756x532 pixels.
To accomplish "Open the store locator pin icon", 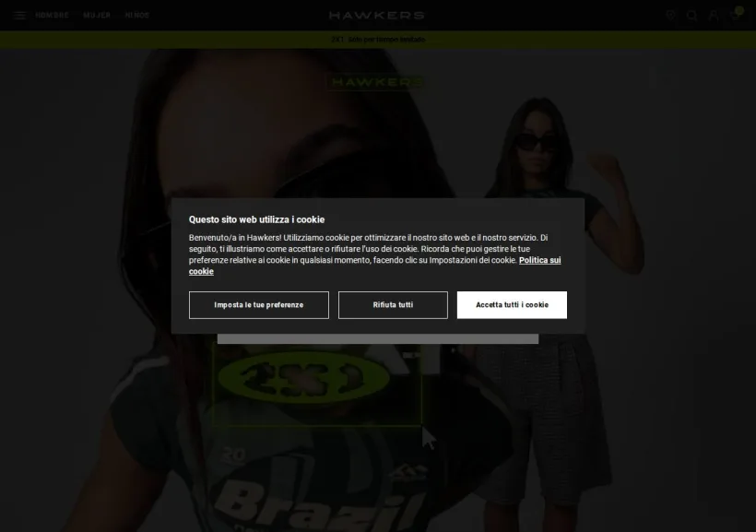I will tap(670, 16).
